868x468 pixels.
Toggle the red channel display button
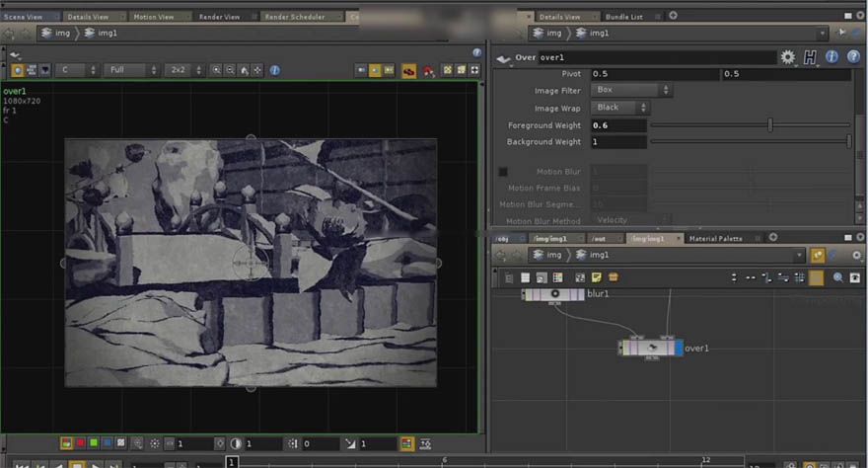(x=80, y=443)
